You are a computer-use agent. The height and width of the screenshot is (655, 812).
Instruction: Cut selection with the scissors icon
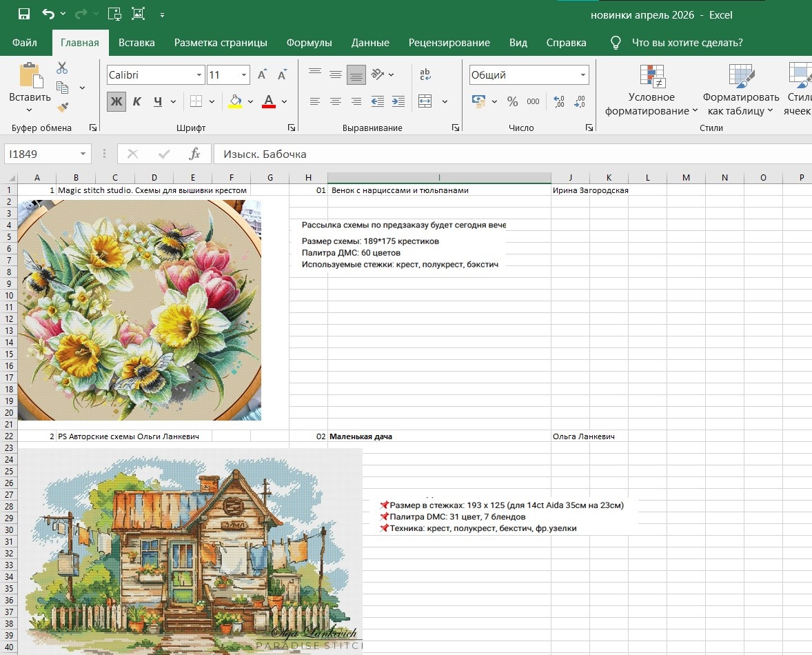coord(62,68)
